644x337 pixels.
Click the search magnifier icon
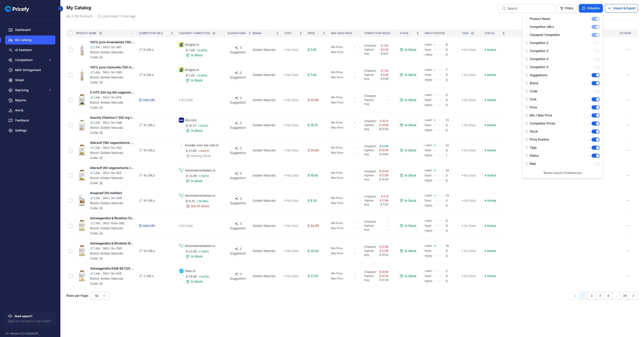pyautogui.click(x=503, y=8)
